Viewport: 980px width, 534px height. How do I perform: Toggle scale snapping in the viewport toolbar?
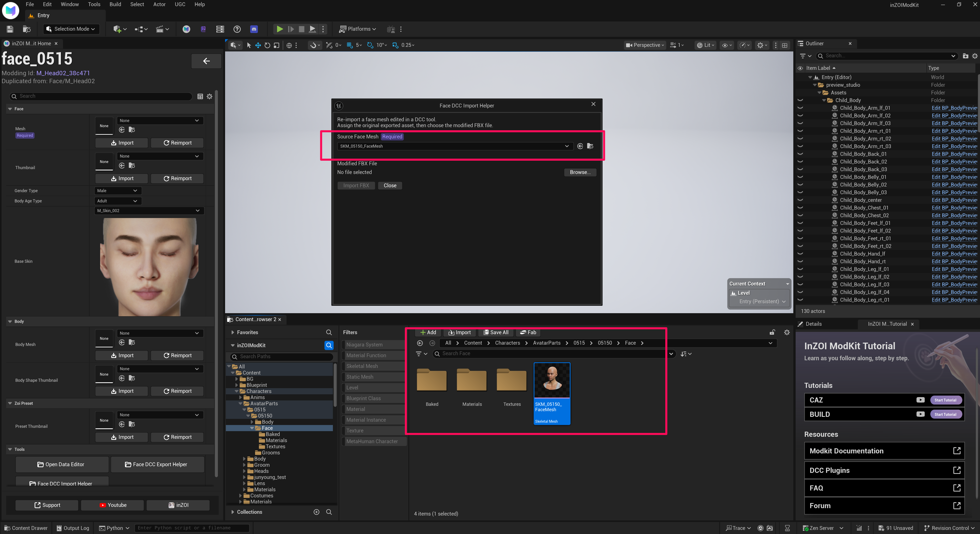click(395, 45)
